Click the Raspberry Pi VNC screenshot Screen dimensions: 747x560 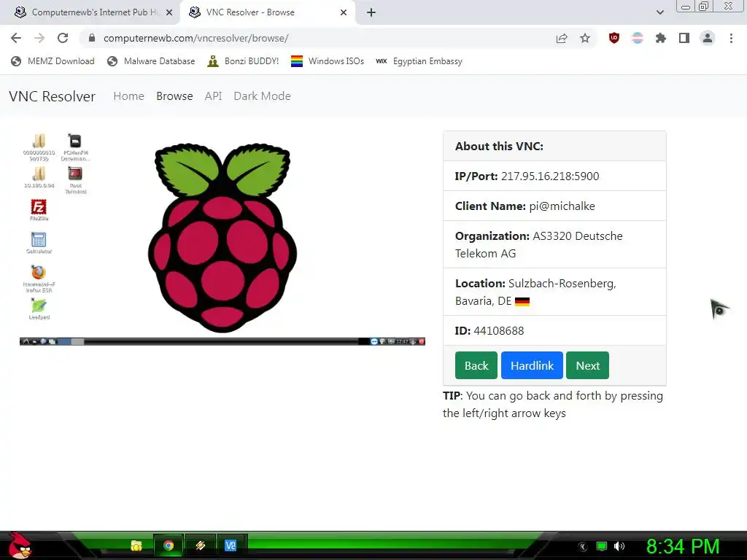222,238
